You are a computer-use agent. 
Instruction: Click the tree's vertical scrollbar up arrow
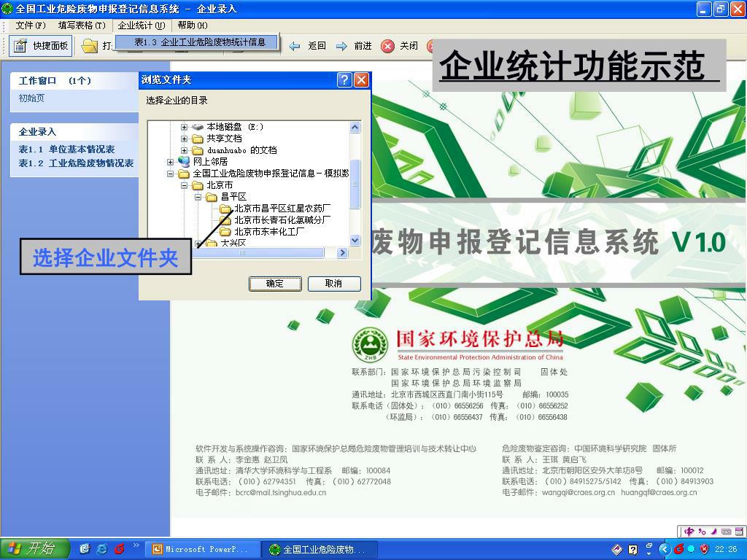coord(355,127)
